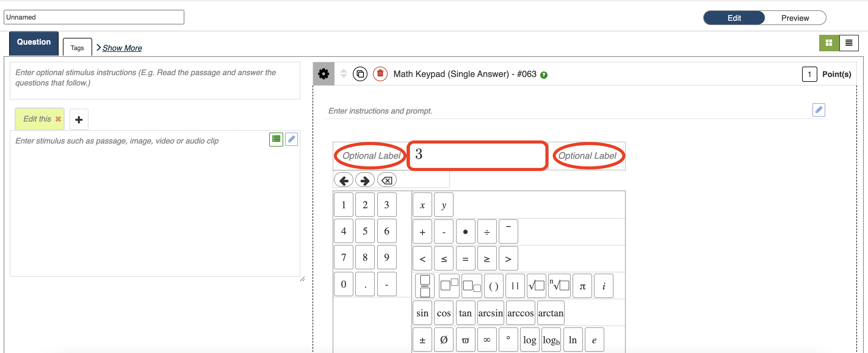Viewport: 868px width, 353px height.
Task: Edit the instructions prompt with pencil icon
Action: (x=818, y=110)
